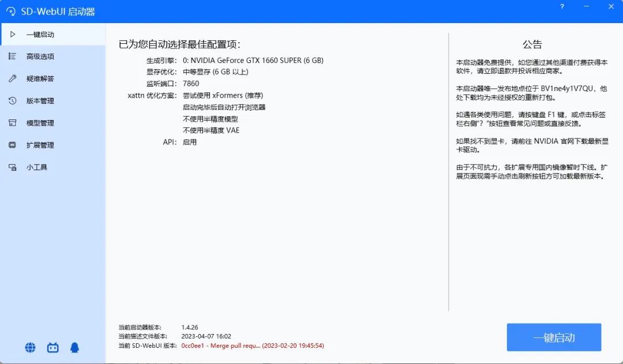Click the 生成引擎 GPU entry showing GTX 1660 SUPER
Image resolution: width=623 pixels, height=364 pixels.
pyautogui.click(x=254, y=60)
